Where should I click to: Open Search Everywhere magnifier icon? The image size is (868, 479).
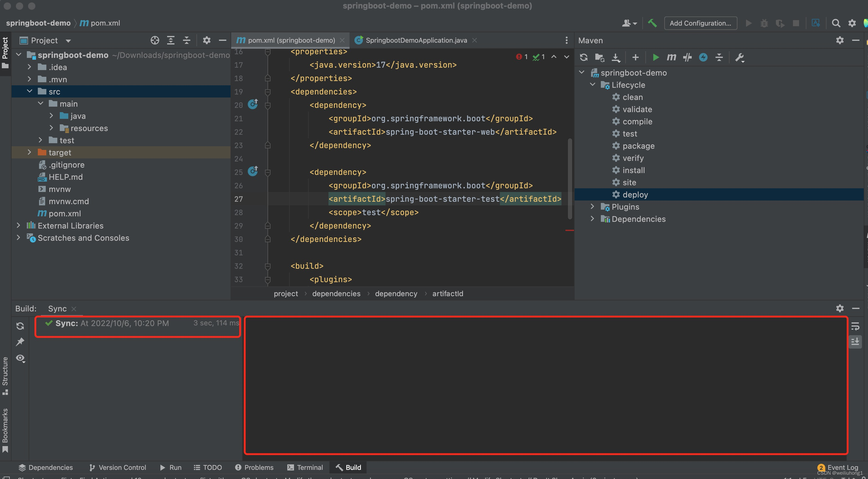point(836,23)
